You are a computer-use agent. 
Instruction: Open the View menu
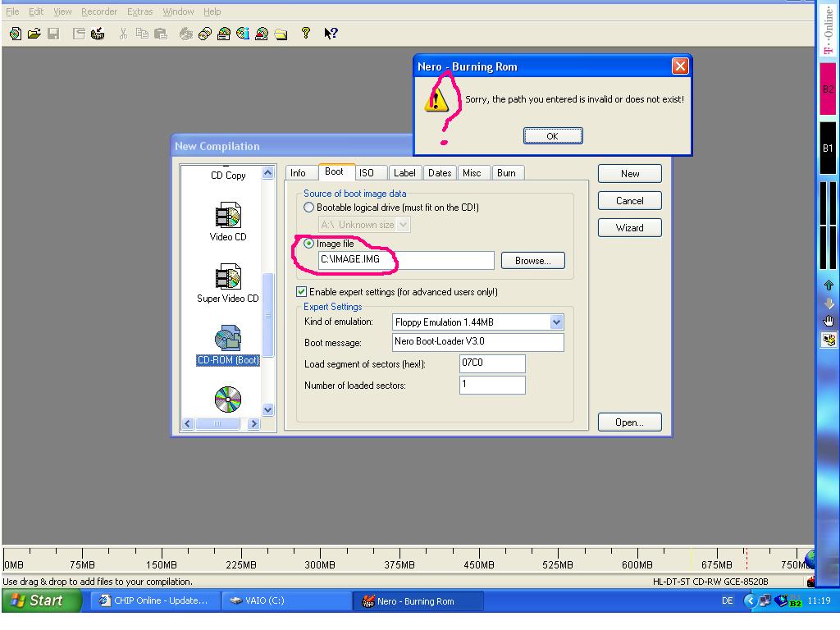(x=62, y=11)
